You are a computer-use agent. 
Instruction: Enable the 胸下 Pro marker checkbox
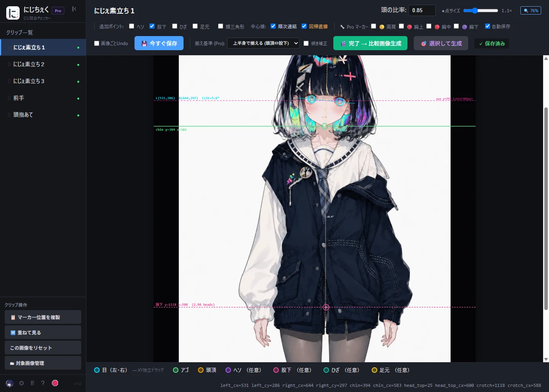point(456,26)
